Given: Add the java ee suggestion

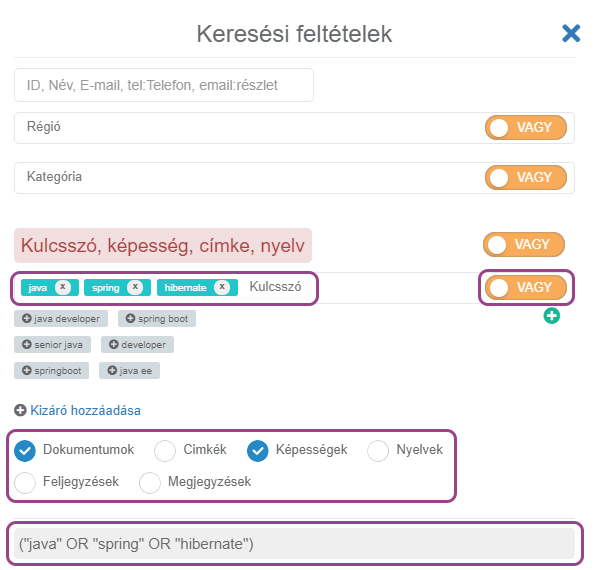Looking at the screenshot, I should click(x=130, y=370).
